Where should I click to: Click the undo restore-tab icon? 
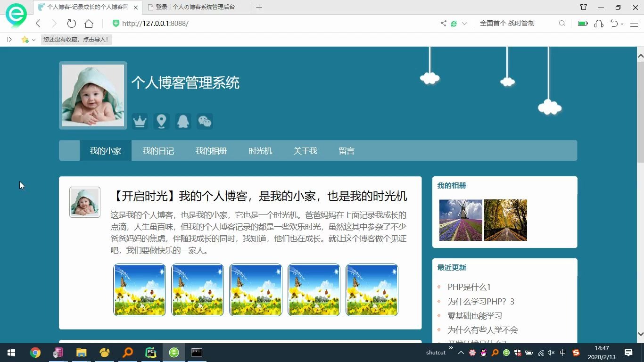pos(614,23)
